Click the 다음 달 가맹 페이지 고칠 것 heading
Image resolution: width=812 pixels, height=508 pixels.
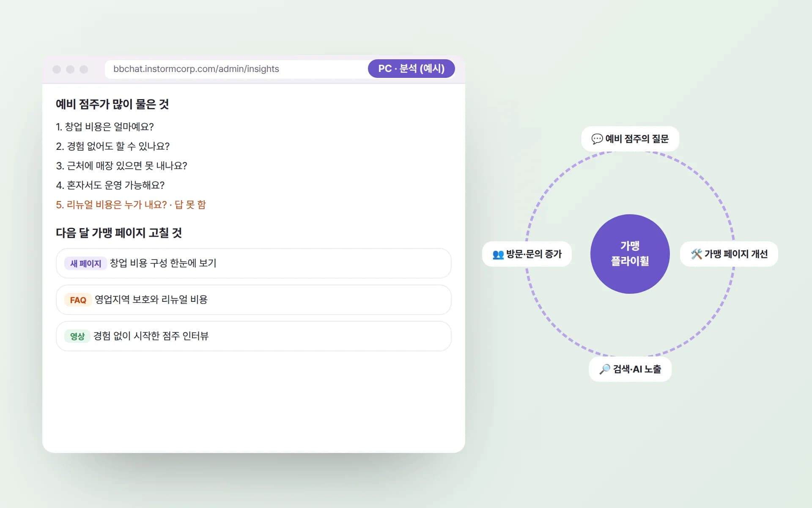[119, 233]
